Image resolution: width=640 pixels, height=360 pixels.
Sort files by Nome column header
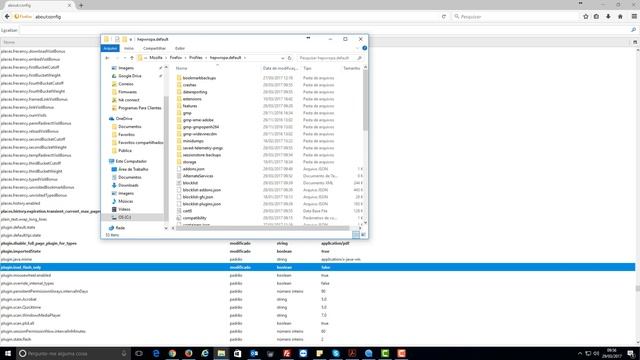tap(182, 68)
